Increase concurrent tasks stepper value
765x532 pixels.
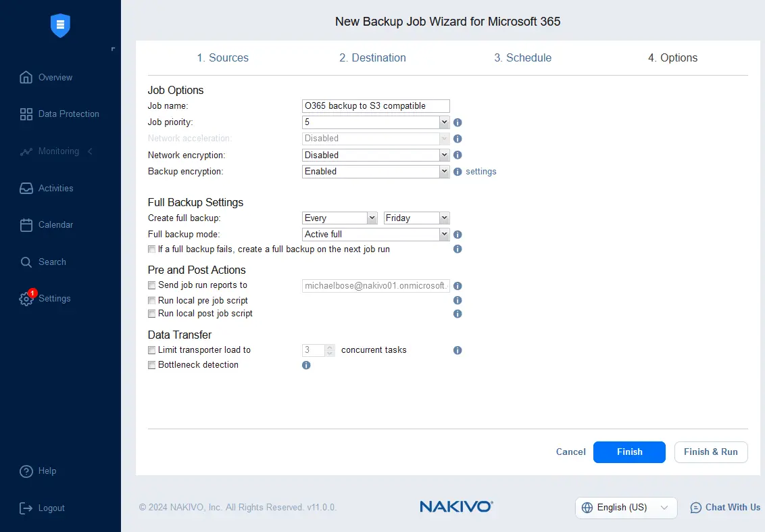coord(330,347)
